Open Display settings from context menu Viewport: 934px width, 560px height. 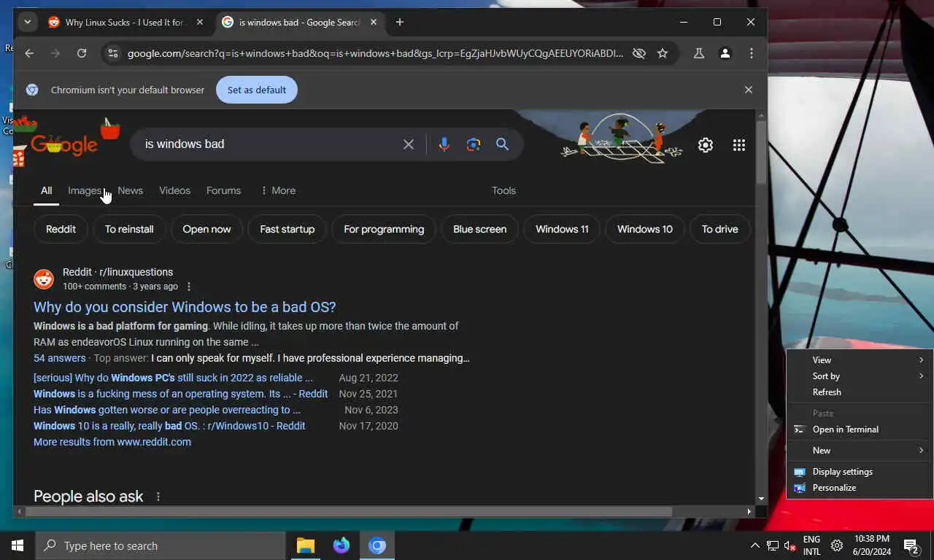point(860,472)
